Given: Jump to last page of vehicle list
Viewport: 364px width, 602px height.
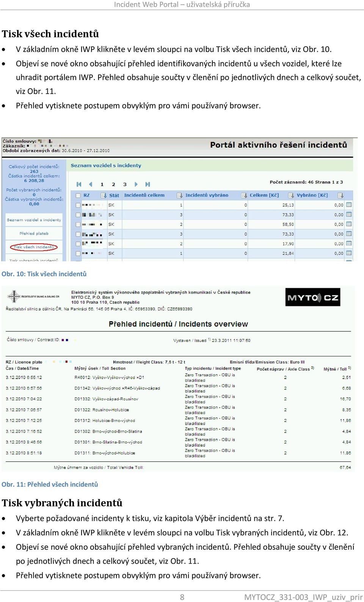Looking at the screenshot, I should click(147, 184).
